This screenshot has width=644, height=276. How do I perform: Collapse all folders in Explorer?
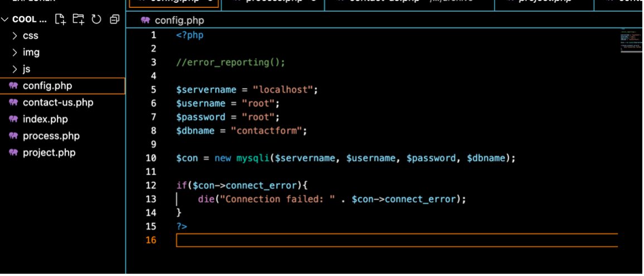115,20
